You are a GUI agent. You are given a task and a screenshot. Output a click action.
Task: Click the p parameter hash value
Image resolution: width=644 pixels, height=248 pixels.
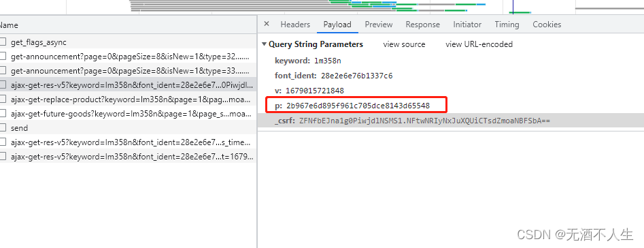point(358,106)
